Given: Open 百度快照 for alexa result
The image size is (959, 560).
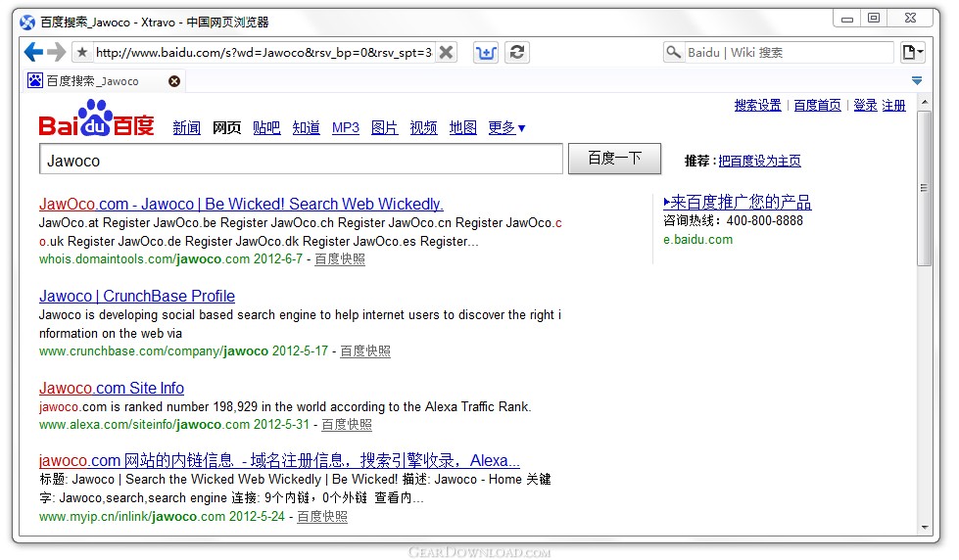Looking at the screenshot, I should coord(347,424).
